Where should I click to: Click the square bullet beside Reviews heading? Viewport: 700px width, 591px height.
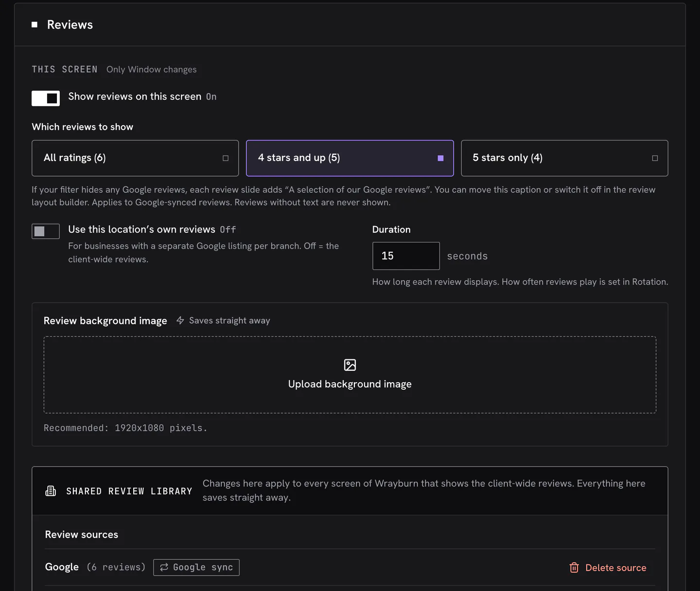point(35,25)
